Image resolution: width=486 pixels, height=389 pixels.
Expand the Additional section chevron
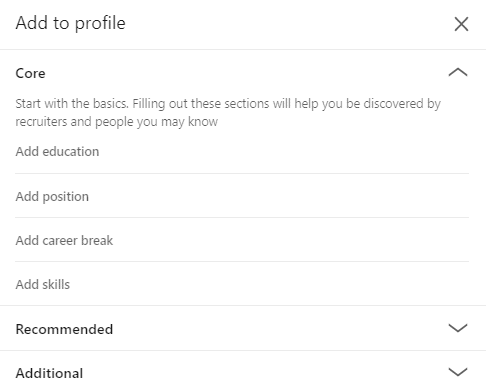click(458, 372)
